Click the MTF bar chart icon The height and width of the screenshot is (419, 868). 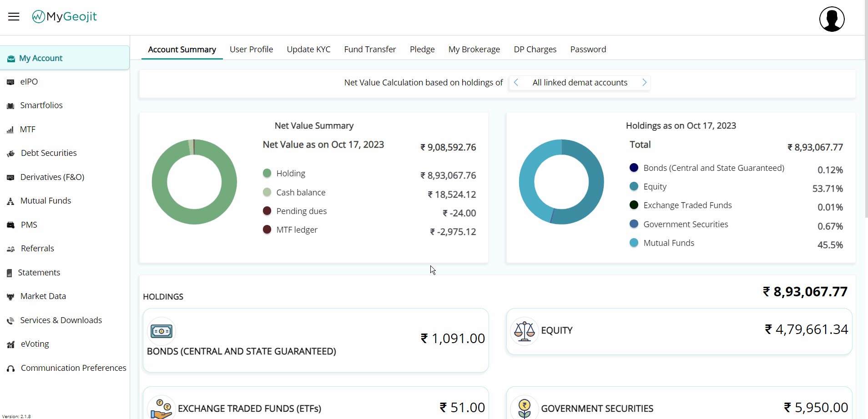[10, 130]
